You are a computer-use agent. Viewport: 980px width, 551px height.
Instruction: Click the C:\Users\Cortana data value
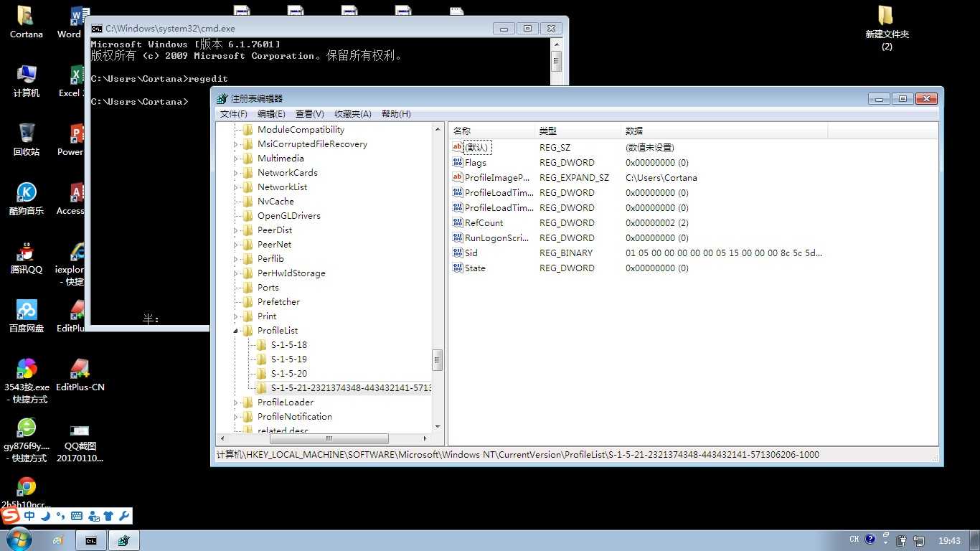click(661, 177)
